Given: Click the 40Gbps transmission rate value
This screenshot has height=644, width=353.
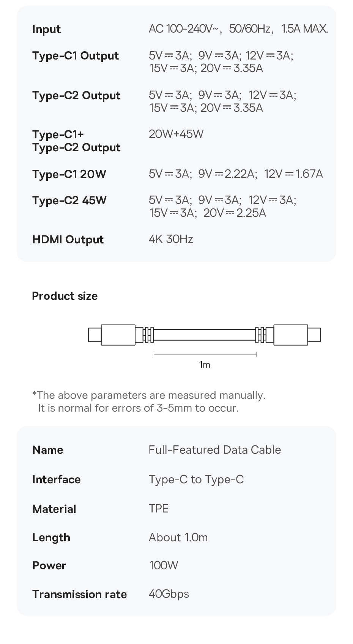Looking at the screenshot, I should [169, 594].
